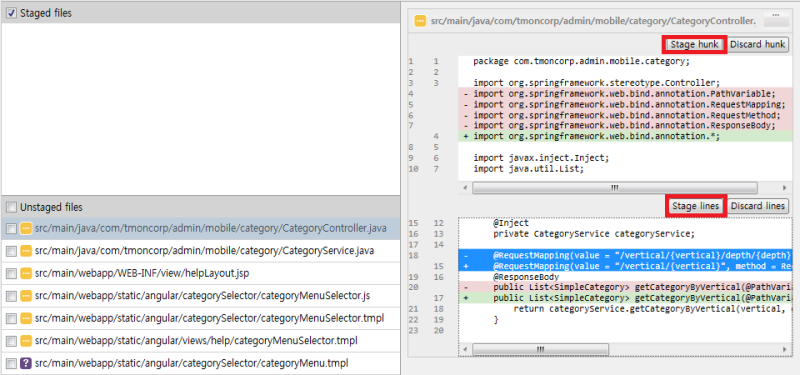800x375 pixels.
Task: Click added line importing annotation.*
Action: (x=625, y=136)
